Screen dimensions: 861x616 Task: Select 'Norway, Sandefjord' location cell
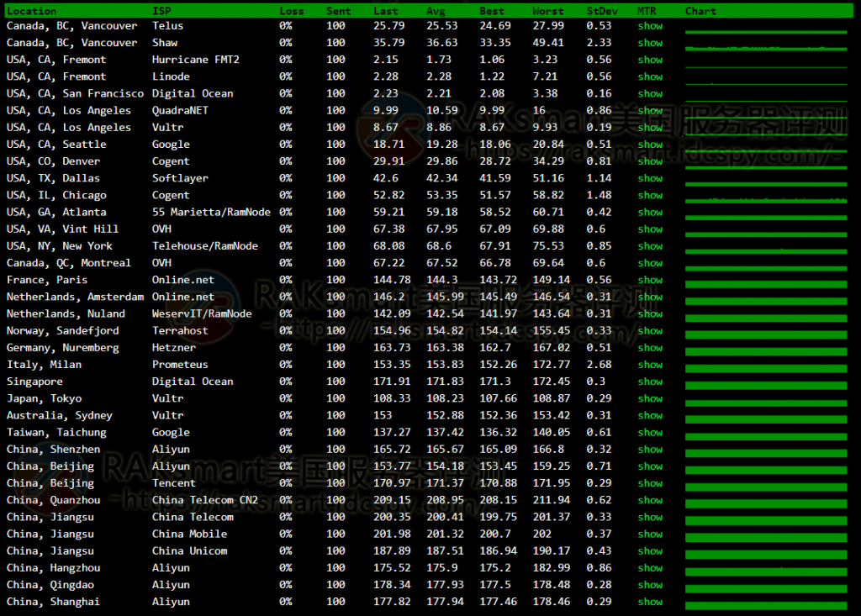(x=62, y=331)
